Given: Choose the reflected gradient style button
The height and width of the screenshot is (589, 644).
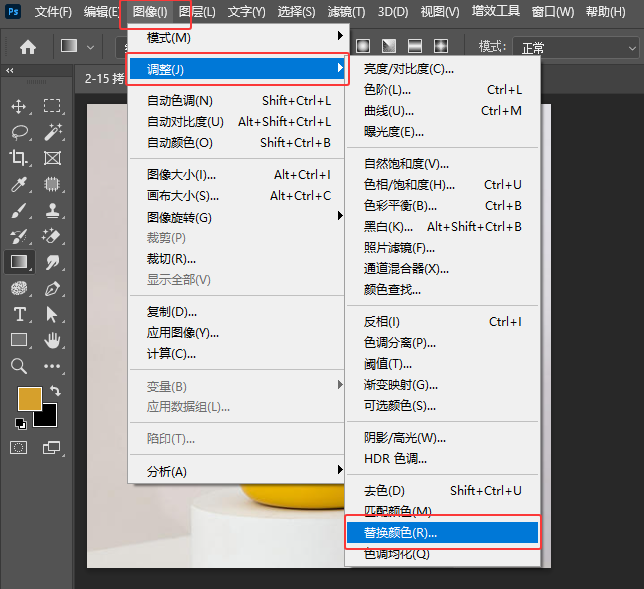Looking at the screenshot, I should (x=415, y=46).
